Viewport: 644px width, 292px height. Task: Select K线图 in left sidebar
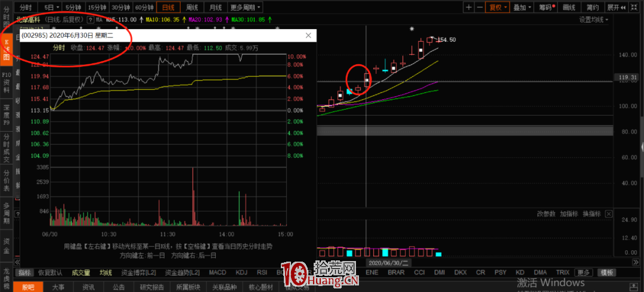(x=6, y=48)
